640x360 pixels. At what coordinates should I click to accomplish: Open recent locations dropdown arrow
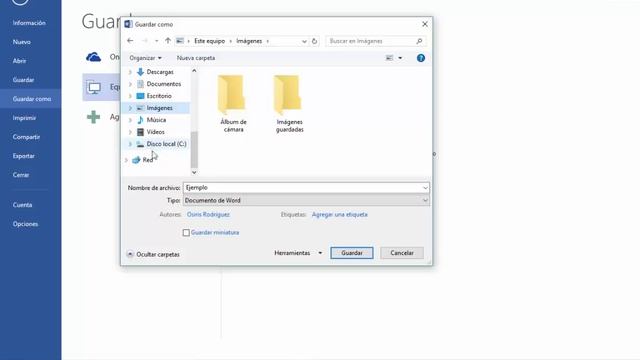(156, 41)
